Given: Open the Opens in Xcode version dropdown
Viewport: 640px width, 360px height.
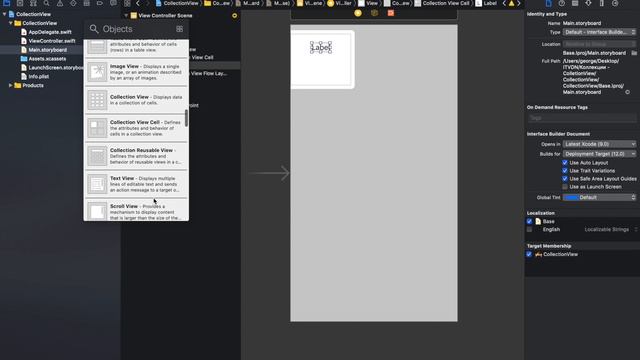Looking at the screenshot, I should click(599, 144).
